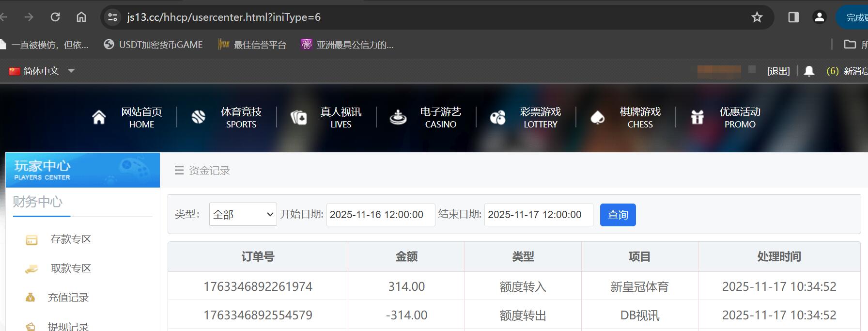
Task: Click the 玩家中心 PLAYERS CENTER banner
Action: pyautogui.click(x=83, y=170)
